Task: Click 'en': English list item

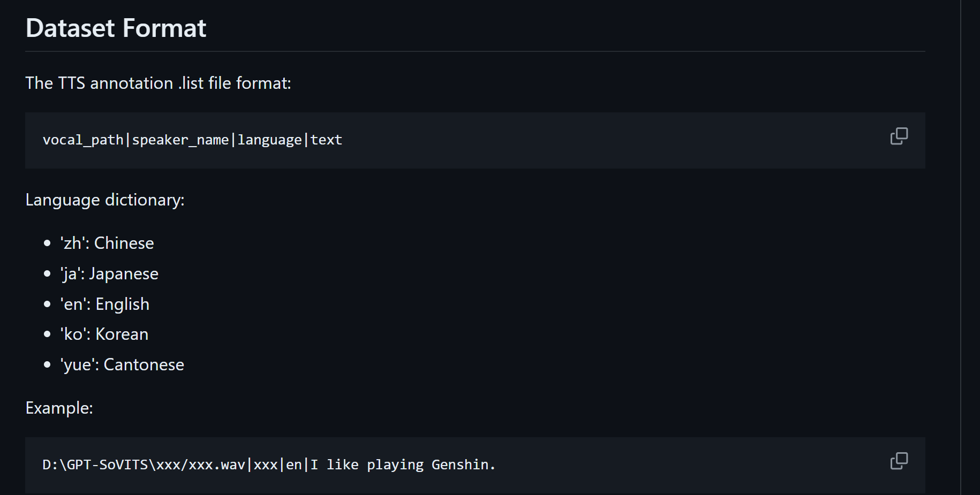Action: click(105, 304)
